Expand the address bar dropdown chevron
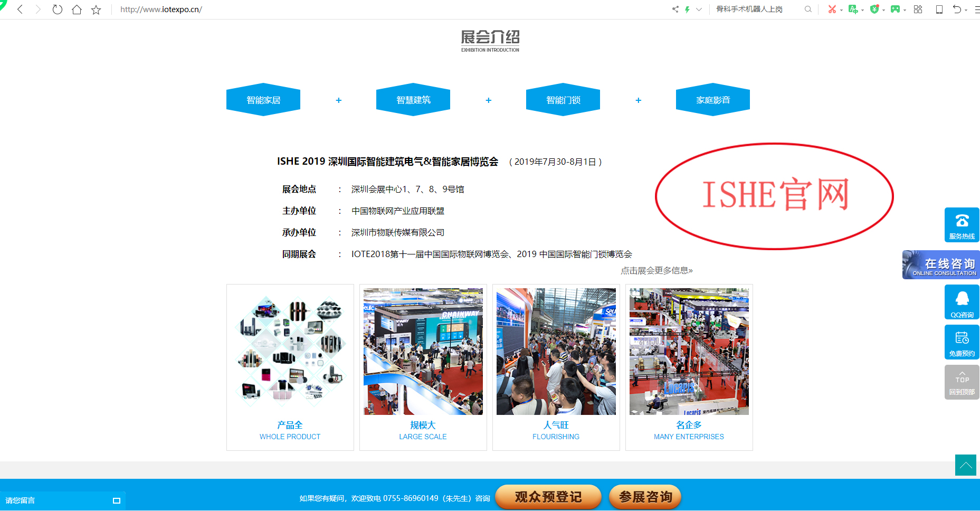The height and width of the screenshot is (511, 980). pos(699,9)
